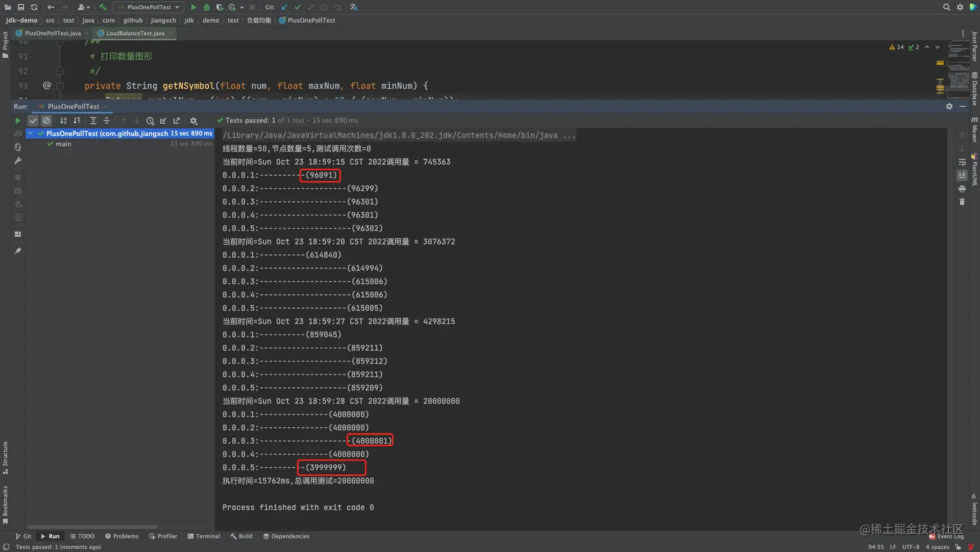This screenshot has width=980, height=552.
Task: Toggle showing passed tests
Action: (33, 121)
